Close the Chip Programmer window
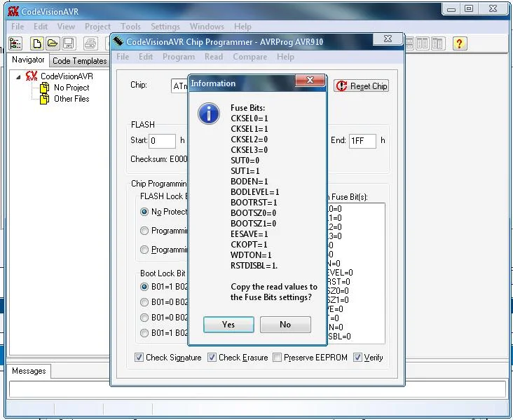Screen dimensions: 513x420 388,39
